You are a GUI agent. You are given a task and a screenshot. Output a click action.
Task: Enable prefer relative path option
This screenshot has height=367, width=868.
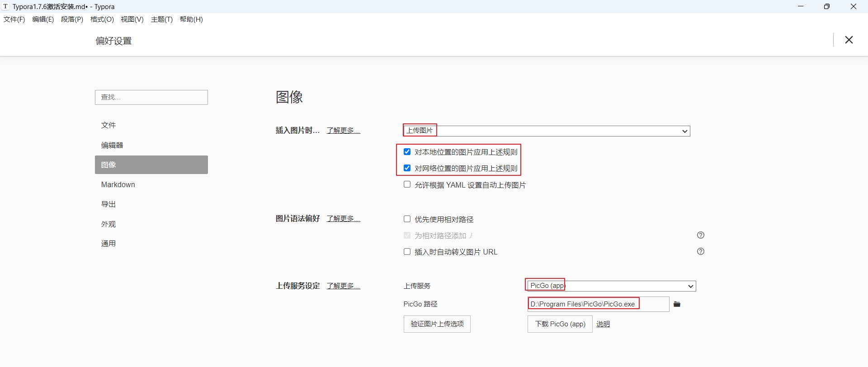point(407,219)
